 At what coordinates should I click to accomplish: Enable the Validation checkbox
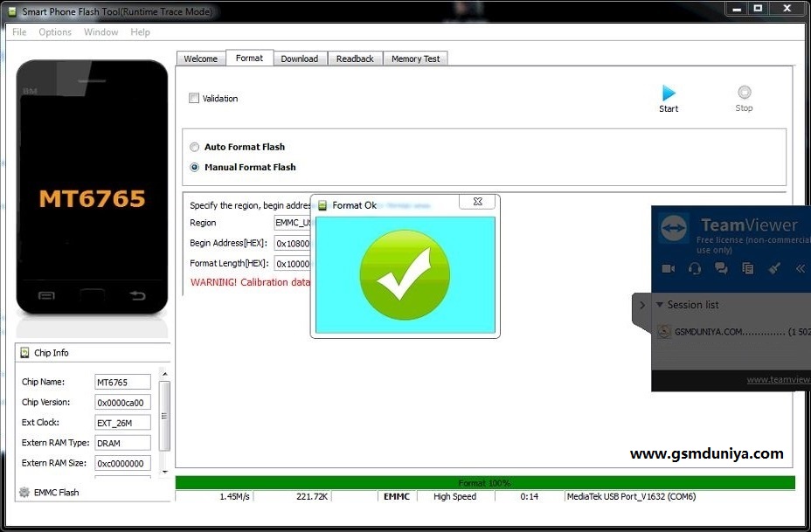[x=194, y=98]
